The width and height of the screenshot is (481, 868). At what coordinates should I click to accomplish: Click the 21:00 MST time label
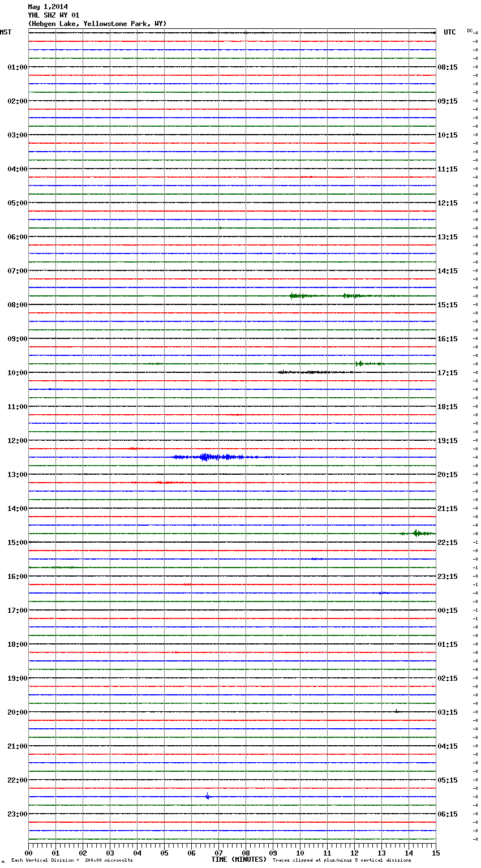pos(18,746)
